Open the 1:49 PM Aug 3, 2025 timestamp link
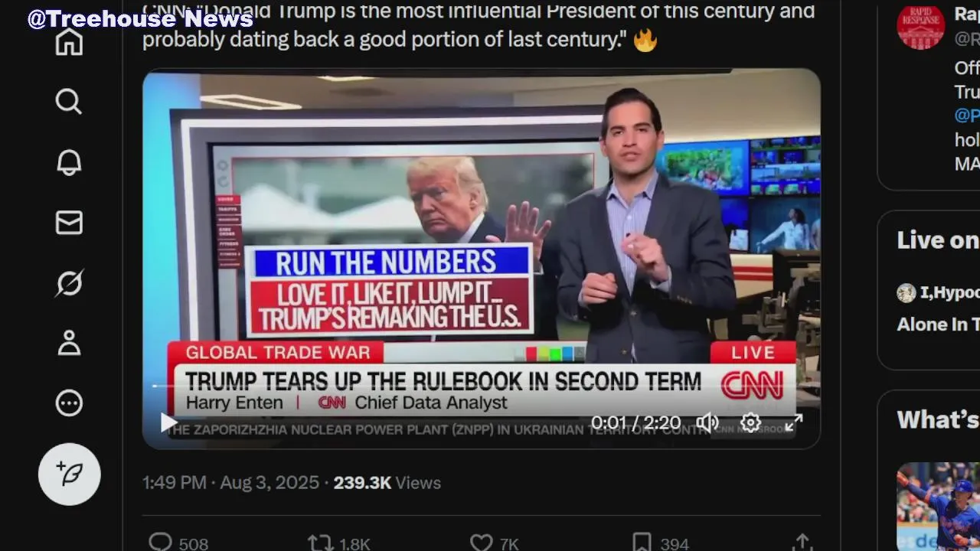Image resolution: width=980 pixels, height=551 pixels. 230,483
